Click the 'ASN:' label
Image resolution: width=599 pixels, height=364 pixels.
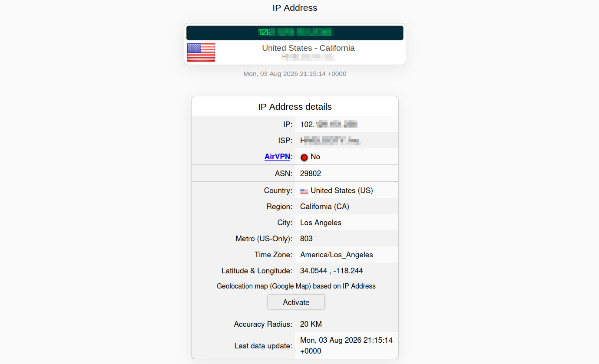pyautogui.click(x=284, y=174)
